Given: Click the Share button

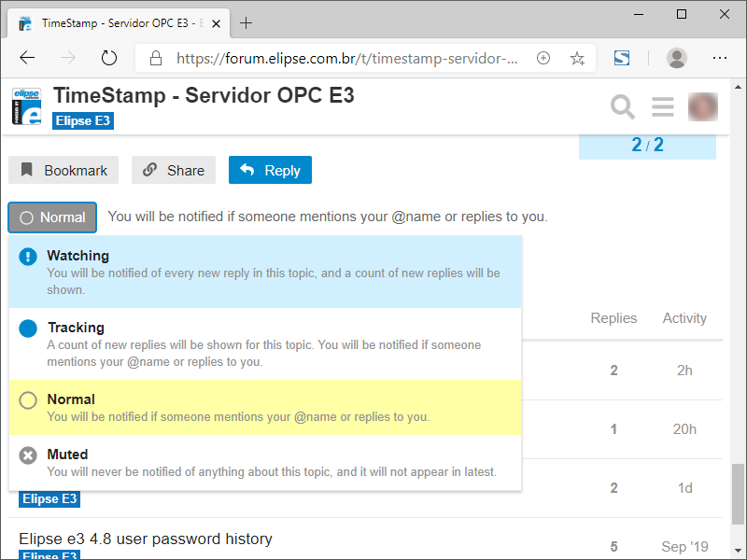Looking at the screenshot, I should (x=174, y=170).
